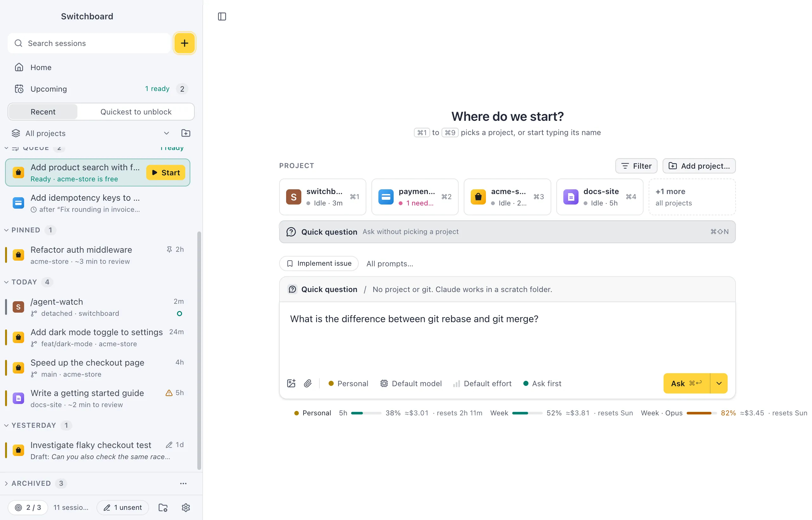Click Implement issue prompt chip
812x520 pixels.
(319, 263)
